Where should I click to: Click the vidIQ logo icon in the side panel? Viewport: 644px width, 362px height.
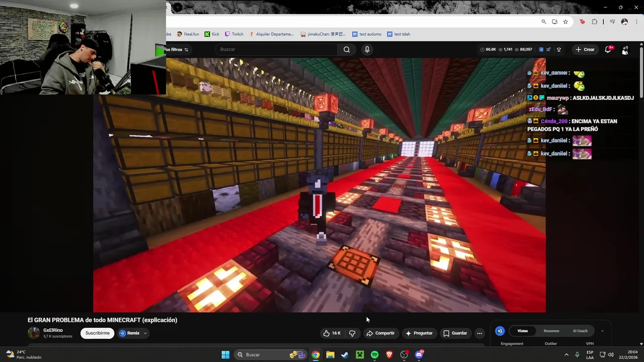500,331
